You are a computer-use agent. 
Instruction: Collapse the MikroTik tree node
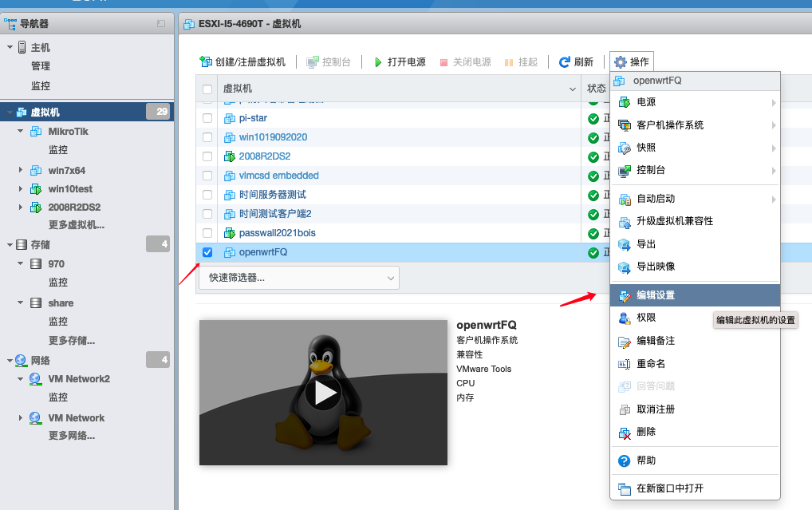click(21, 131)
